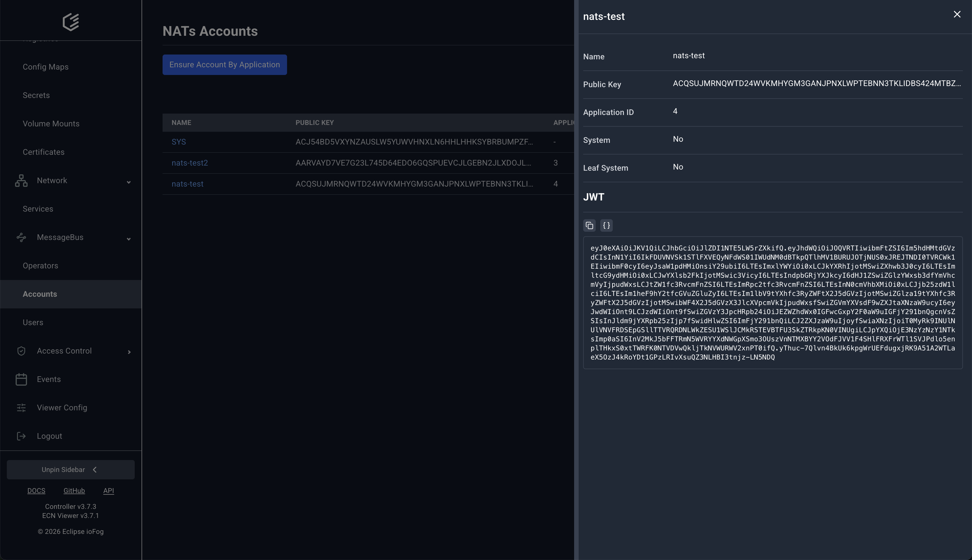
Task: Click the decode JWT braces icon
Action: pos(606,225)
